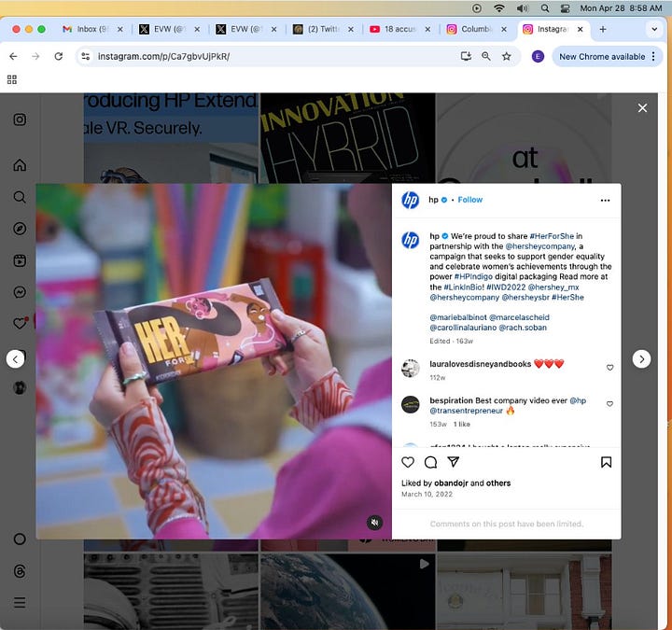Open the macOS volume menu bar icon

click(x=522, y=8)
